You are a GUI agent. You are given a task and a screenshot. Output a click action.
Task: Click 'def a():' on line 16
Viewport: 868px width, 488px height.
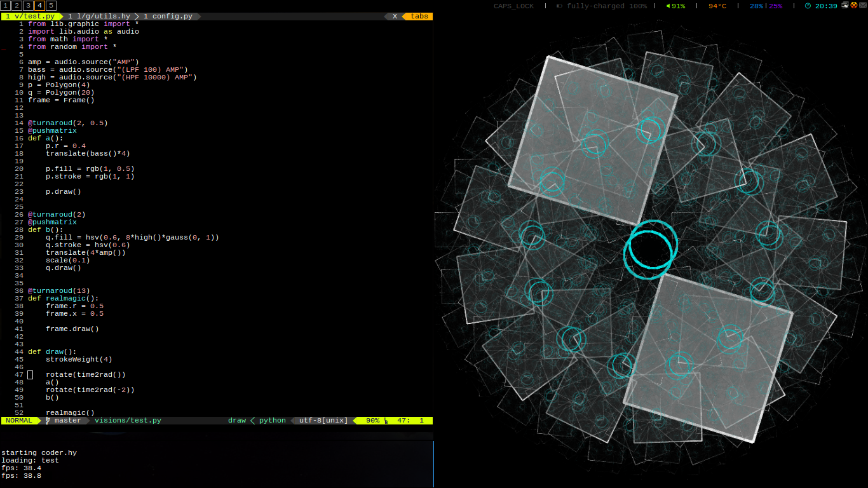[46, 138]
